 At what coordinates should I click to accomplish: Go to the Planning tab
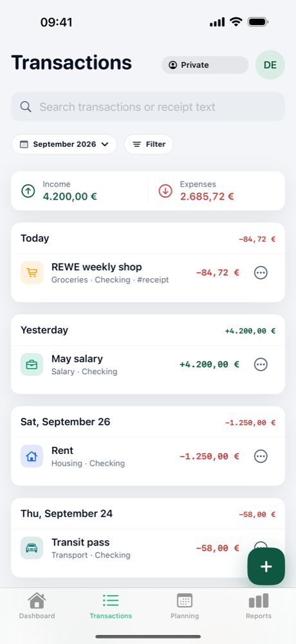(x=185, y=606)
